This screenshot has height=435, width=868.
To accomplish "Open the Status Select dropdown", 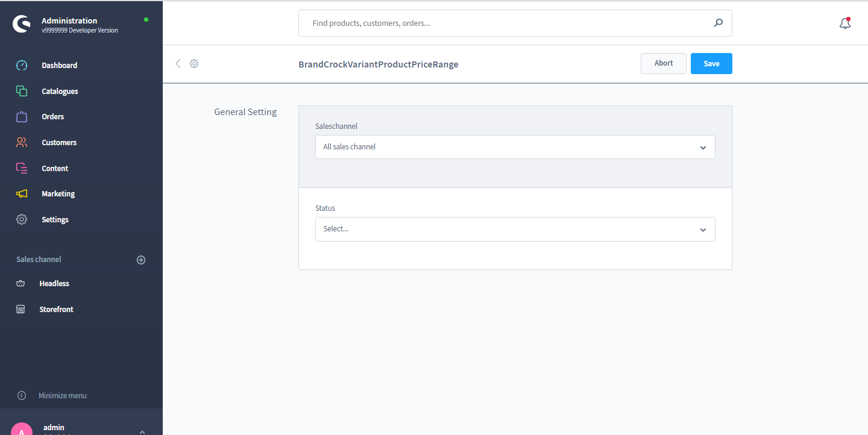I will pos(515,229).
